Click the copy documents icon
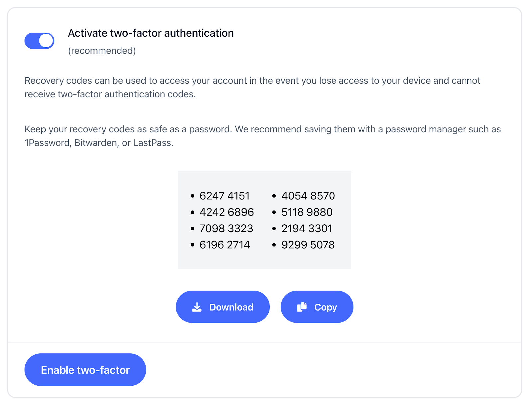 [x=302, y=307]
